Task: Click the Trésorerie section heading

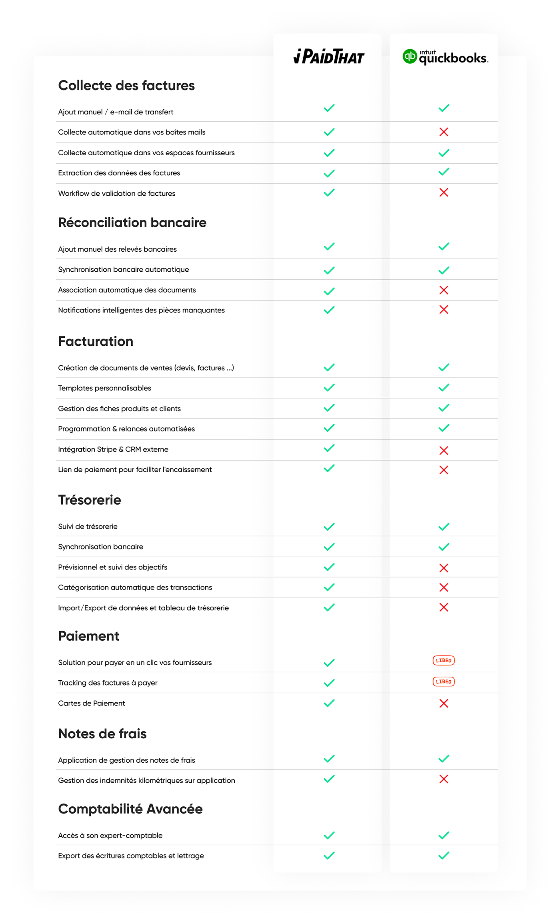Action: pos(90,500)
